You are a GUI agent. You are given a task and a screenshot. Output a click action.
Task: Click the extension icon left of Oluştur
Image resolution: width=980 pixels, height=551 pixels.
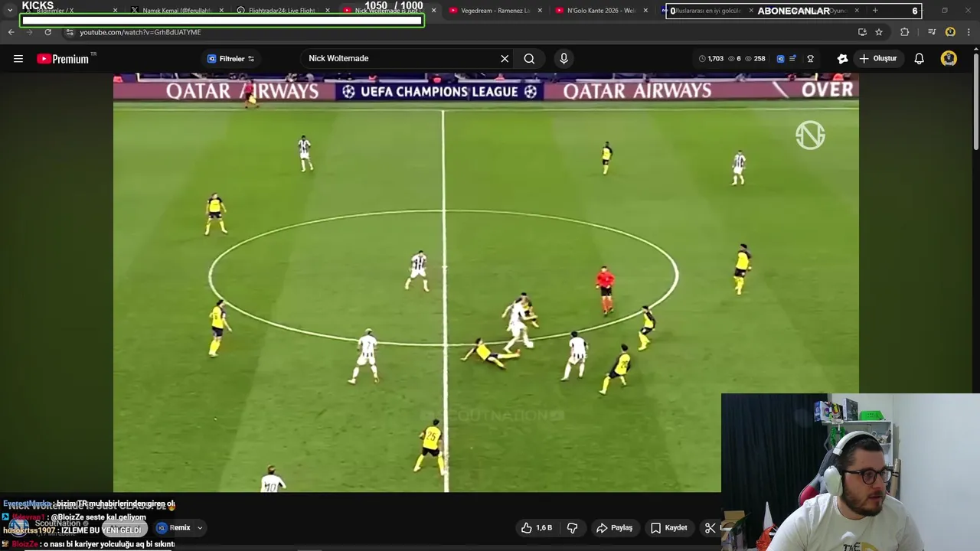click(842, 59)
